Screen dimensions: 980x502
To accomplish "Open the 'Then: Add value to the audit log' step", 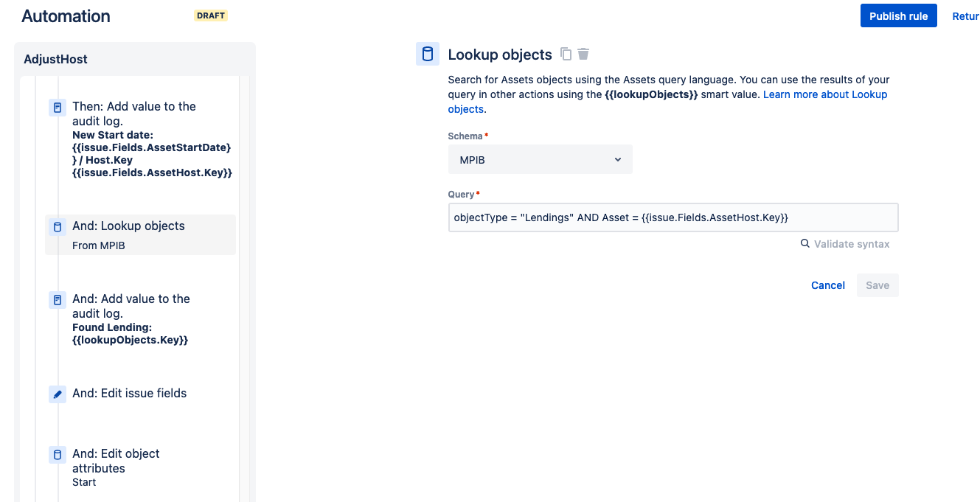I will pyautogui.click(x=140, y=139).
